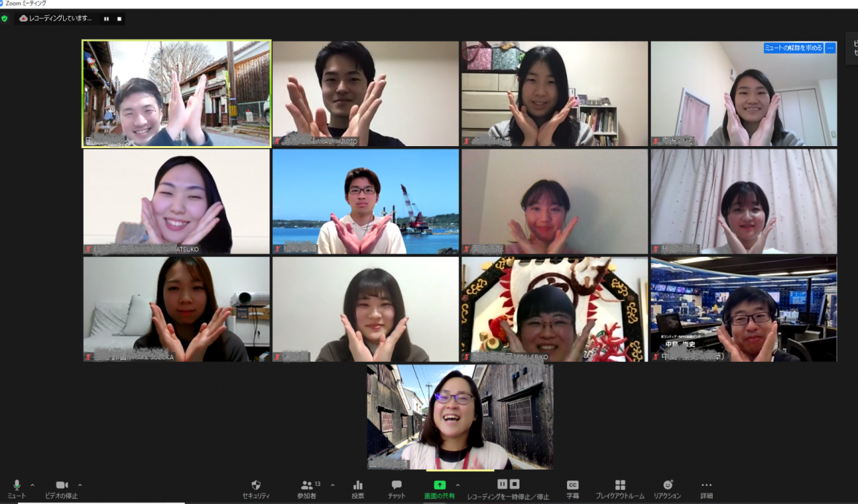Expand share options arrow beside 画面の共有
Viewport: 858px width, 504px height.
click(x=458, y=485)
